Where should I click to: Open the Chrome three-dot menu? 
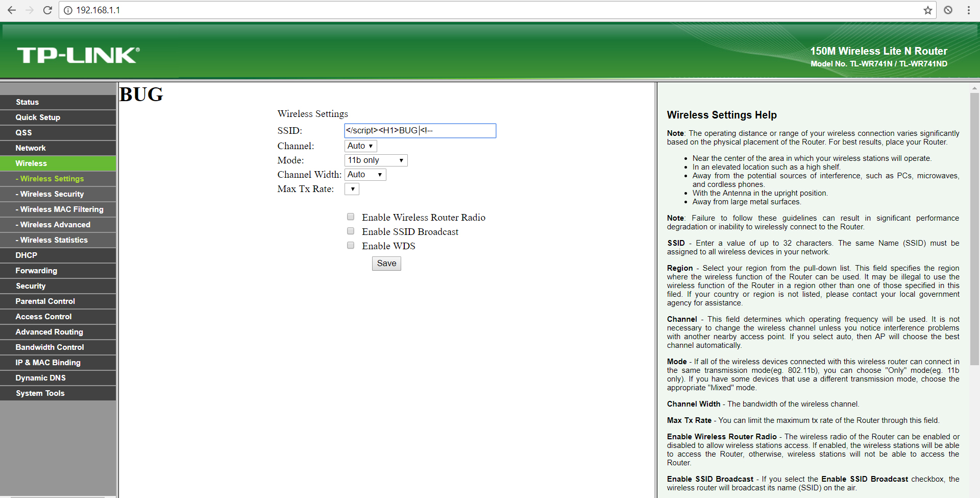point(968,10)
